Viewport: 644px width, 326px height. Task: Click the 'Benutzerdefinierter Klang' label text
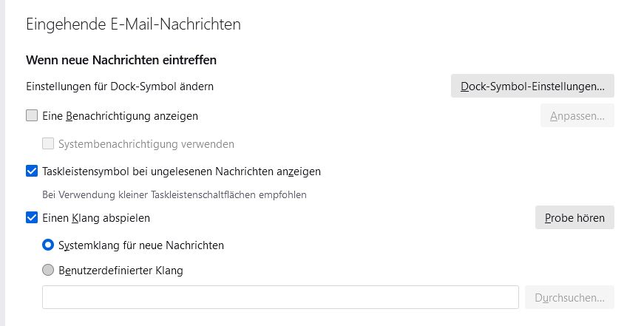[x=121, y=271]
